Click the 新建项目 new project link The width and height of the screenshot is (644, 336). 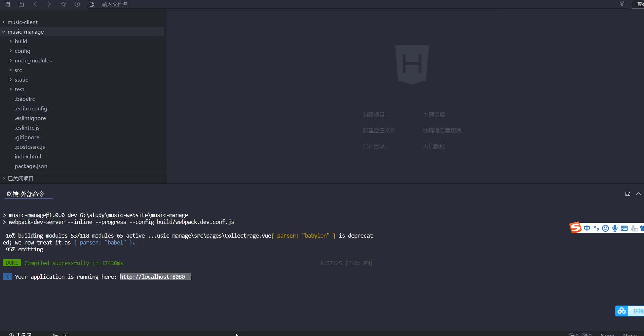tap(373, 115)
